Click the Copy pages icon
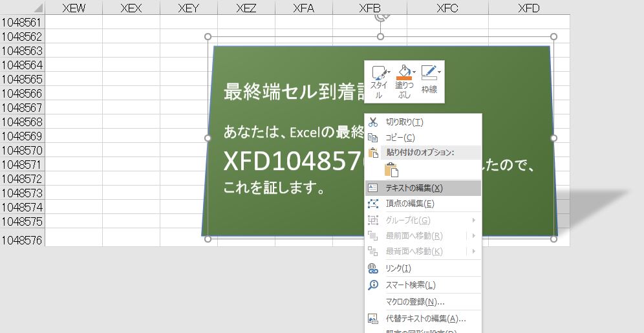This screenshot has height=333, width=644. coord(373,138)
